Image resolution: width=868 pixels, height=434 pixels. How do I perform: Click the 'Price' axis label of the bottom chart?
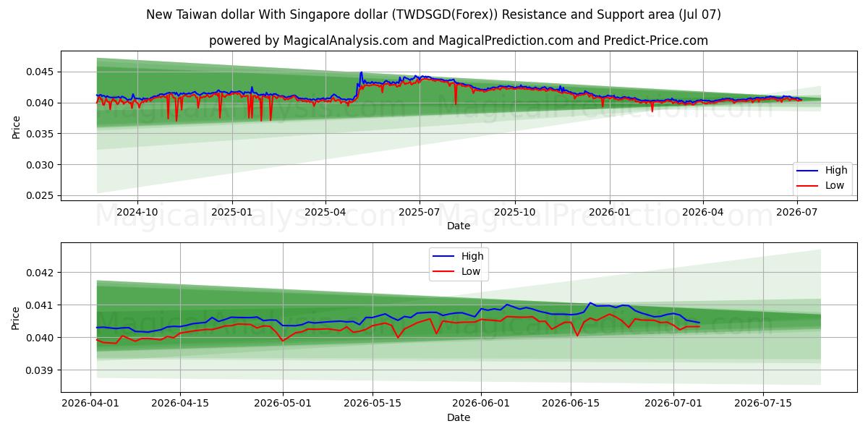16,318
